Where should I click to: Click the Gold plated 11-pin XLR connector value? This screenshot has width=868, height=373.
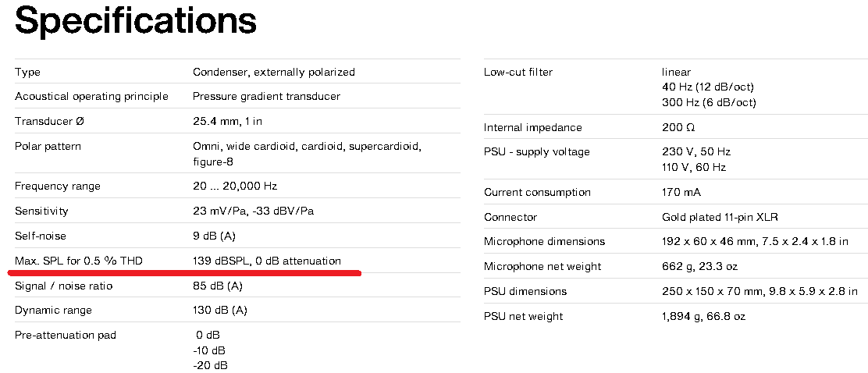pos(720,217)
